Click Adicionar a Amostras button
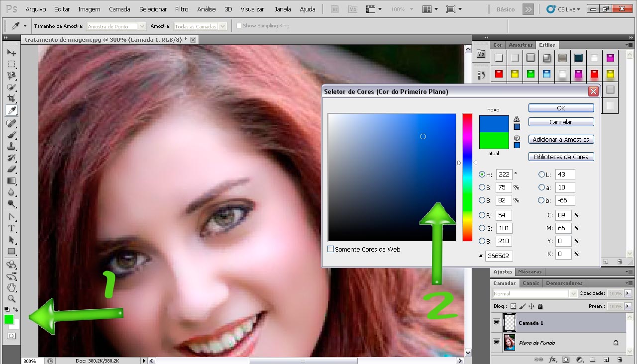The height and width of the screenshot is (364, 637). point(561,140)
